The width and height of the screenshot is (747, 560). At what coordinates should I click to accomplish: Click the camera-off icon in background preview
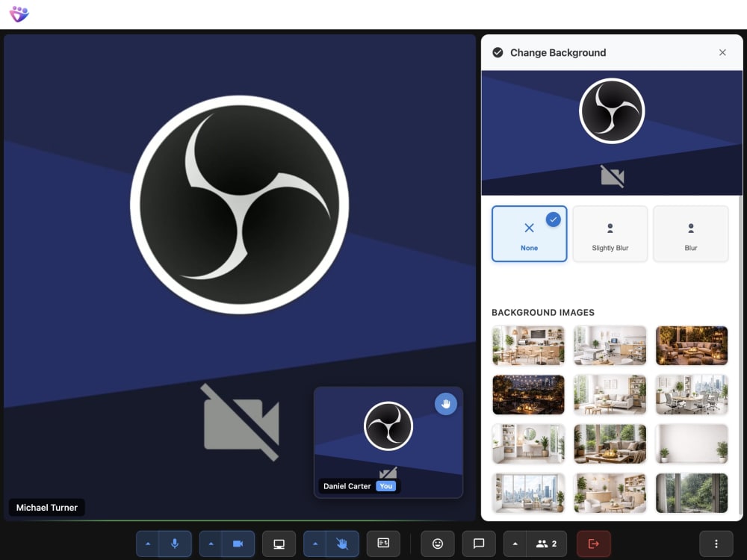click(613, 177)
